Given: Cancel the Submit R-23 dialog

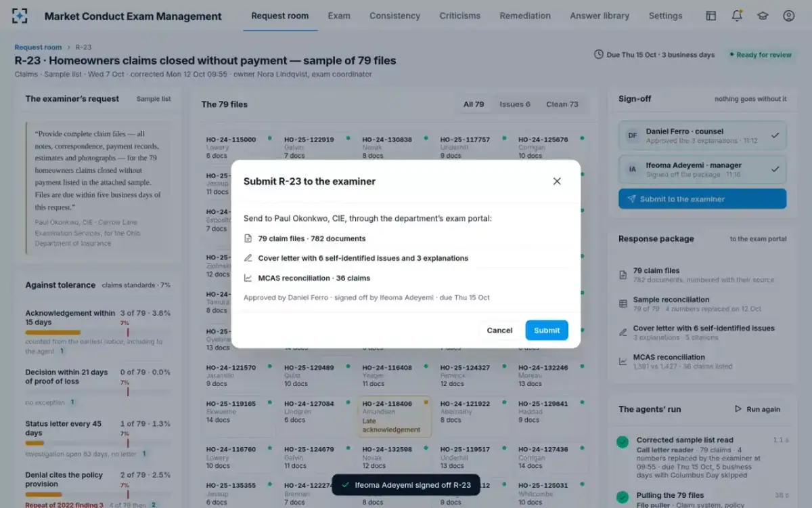Looking at the screenshot, I should pos(499,330).
